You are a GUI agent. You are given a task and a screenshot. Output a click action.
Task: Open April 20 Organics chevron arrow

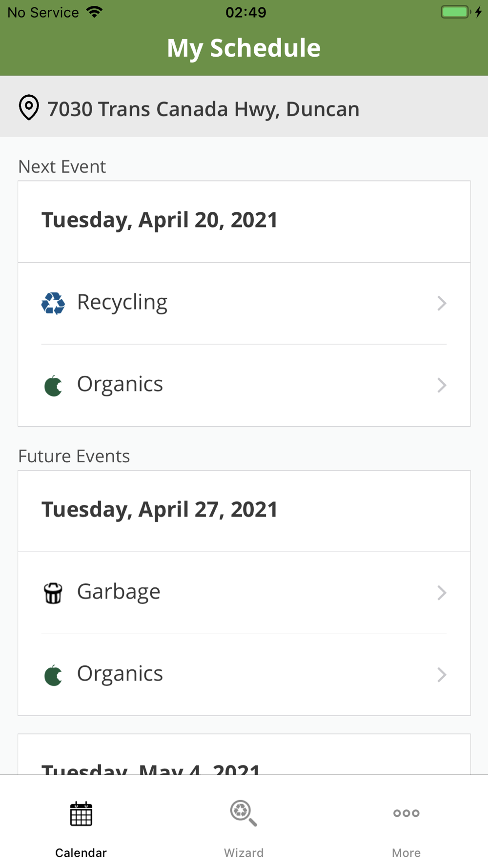tap(442, 385)
